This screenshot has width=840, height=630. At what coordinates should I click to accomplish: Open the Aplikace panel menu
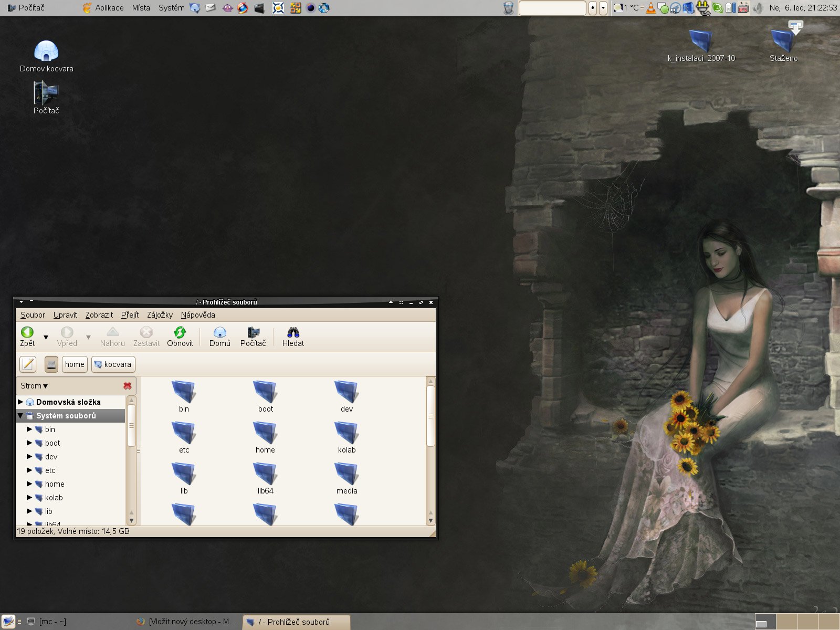103,8
